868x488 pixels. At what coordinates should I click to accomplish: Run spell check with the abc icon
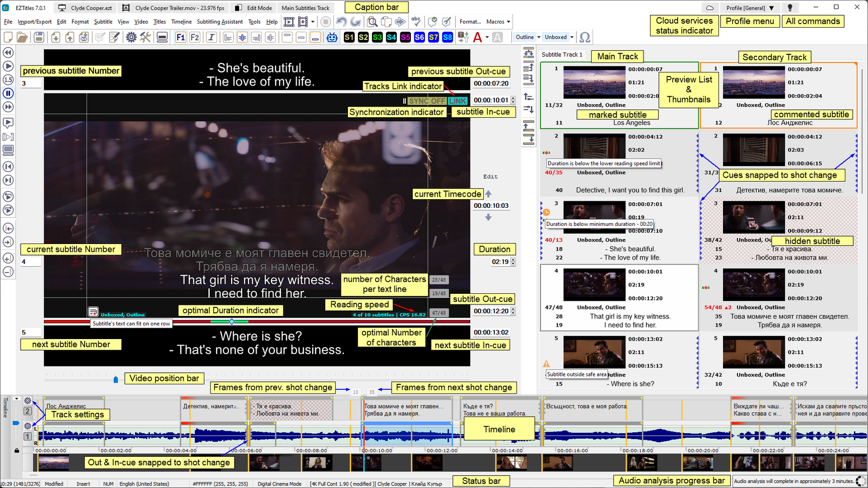tap(416, 22)
